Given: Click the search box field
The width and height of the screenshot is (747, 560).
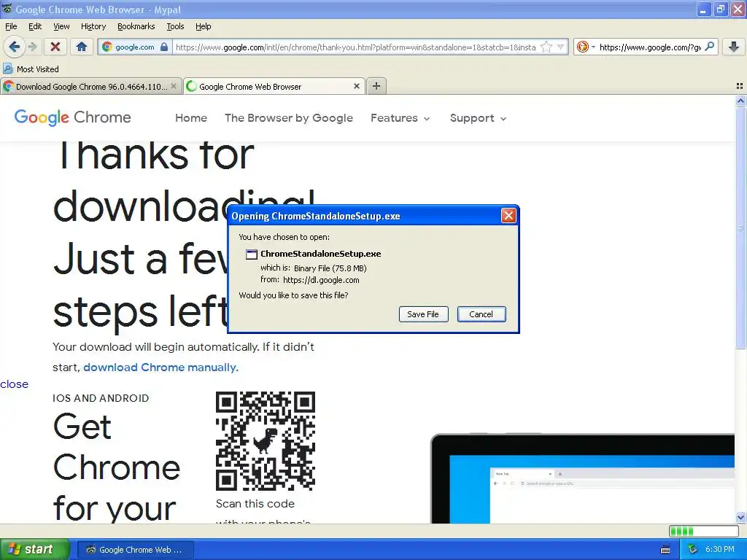Looking at the screenshot, I should tap(650, 47).
